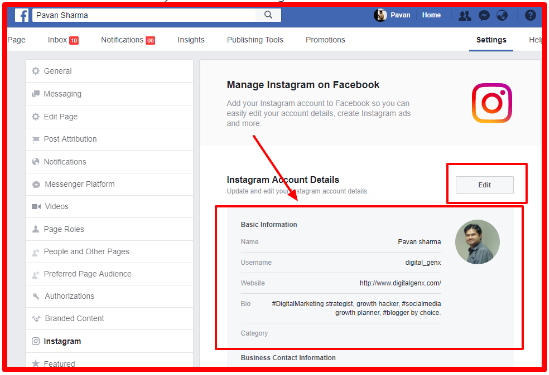
Task: Click the Edit Page gear icon
Action: tap(36, 117)
